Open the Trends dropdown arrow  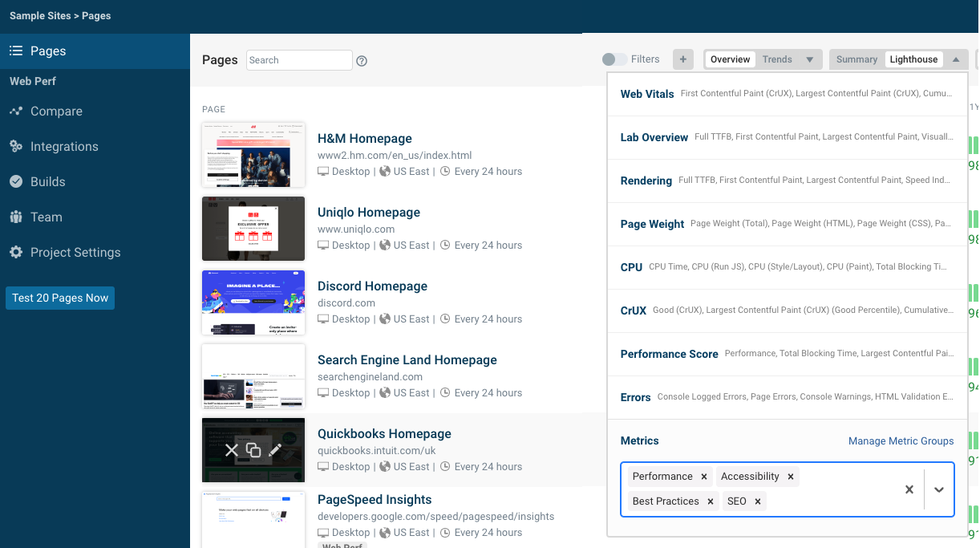[810, 59]
